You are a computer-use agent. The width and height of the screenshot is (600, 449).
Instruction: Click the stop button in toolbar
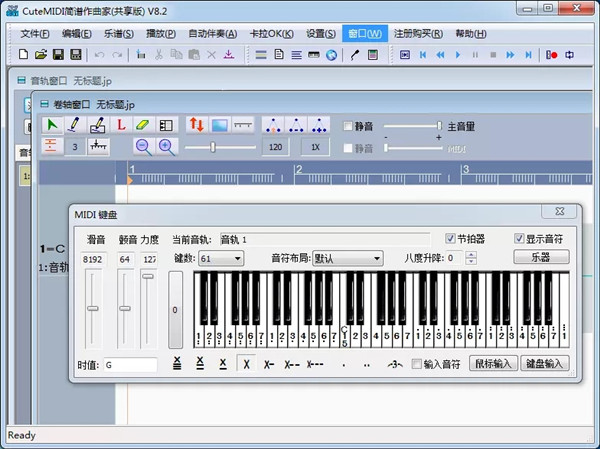[493, 55]
